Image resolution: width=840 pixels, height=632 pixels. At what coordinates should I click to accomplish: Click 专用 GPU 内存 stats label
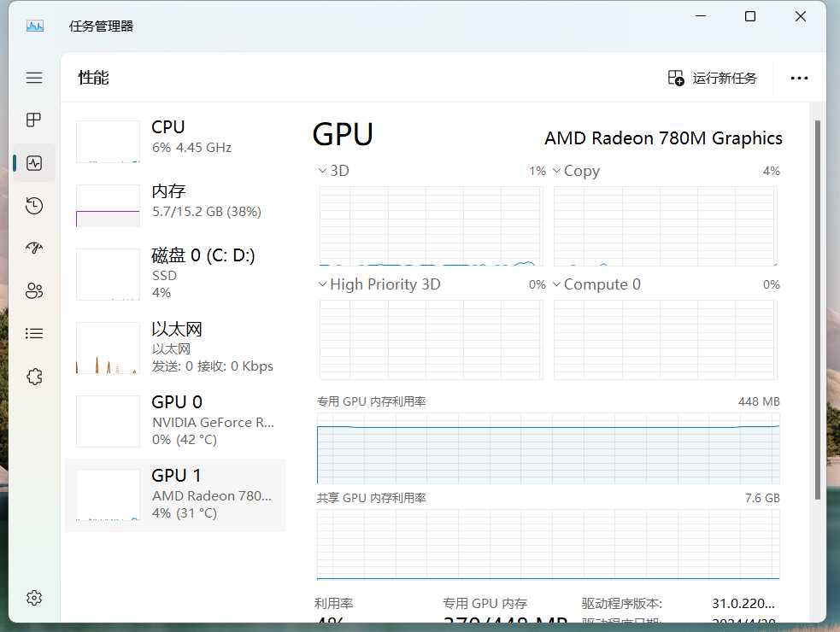(485, 604)
